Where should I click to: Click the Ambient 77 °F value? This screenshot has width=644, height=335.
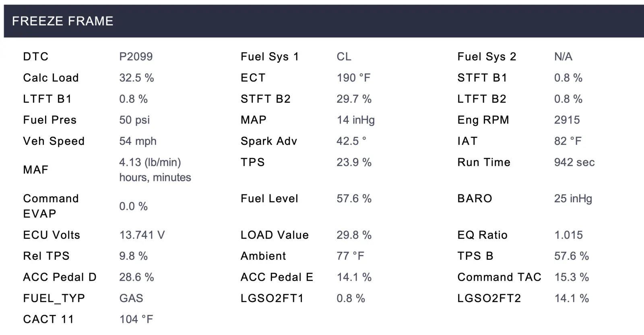350,256
